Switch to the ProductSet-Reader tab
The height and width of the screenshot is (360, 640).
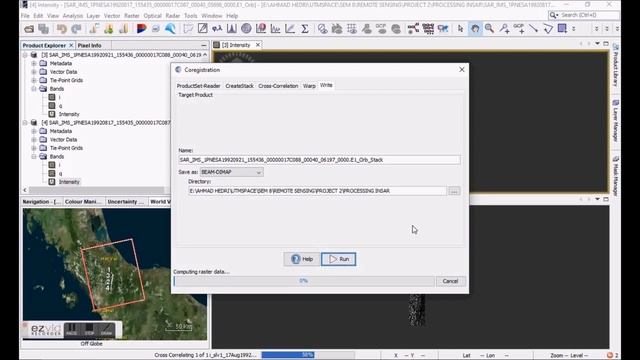pos(198,86)
